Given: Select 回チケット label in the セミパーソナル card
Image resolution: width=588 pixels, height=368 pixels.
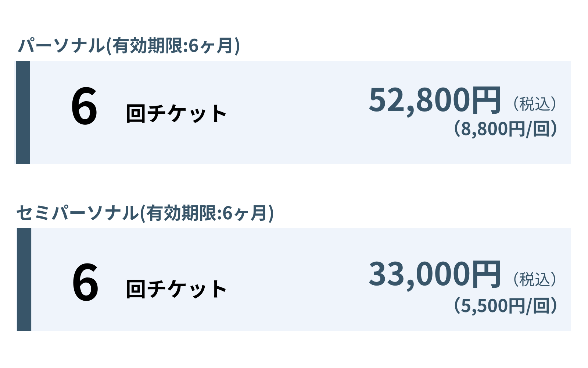Looking at the screenshot, I should (176, 289).
